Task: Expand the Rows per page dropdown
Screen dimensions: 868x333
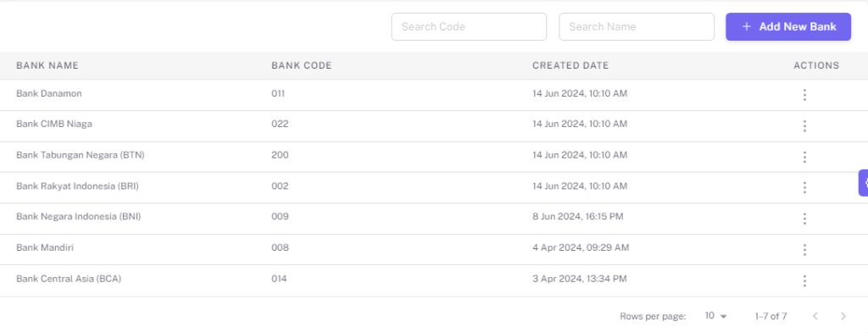Action: pos(715,316)
